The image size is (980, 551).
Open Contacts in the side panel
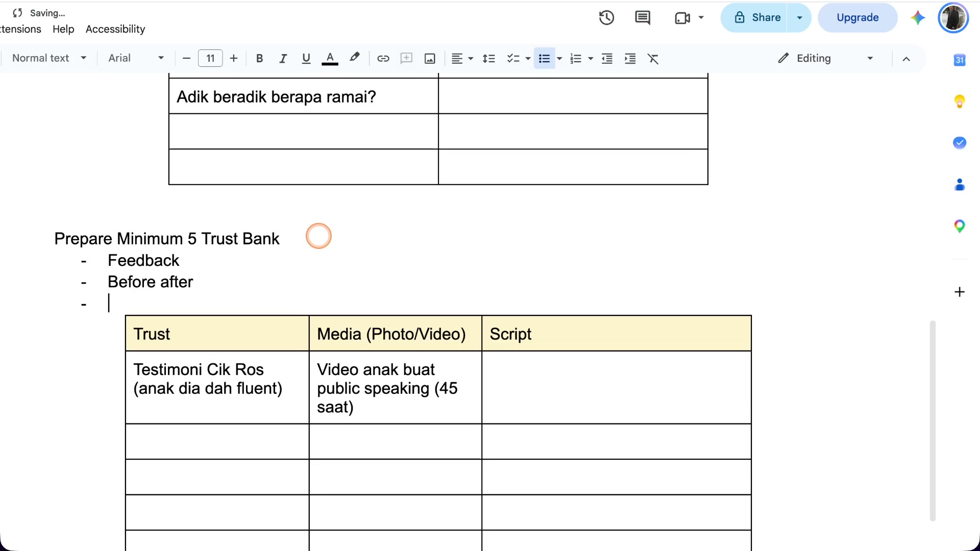(x=960, y=185)
